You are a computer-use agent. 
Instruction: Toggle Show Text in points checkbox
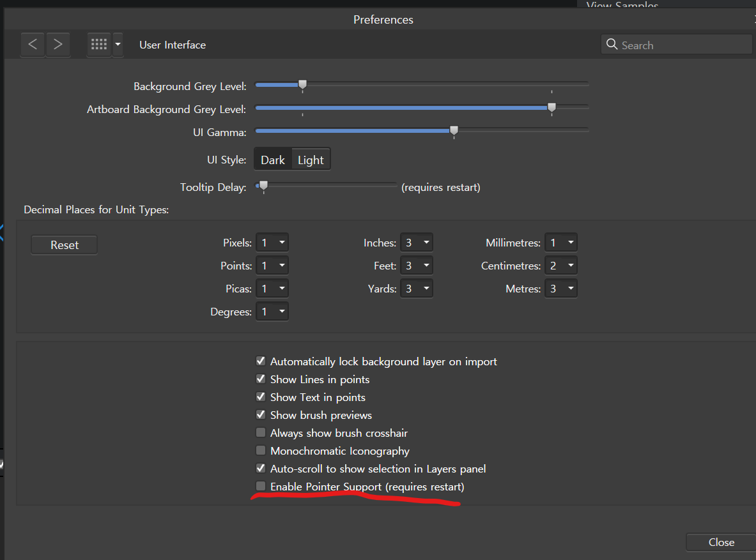tap(260, 397)
